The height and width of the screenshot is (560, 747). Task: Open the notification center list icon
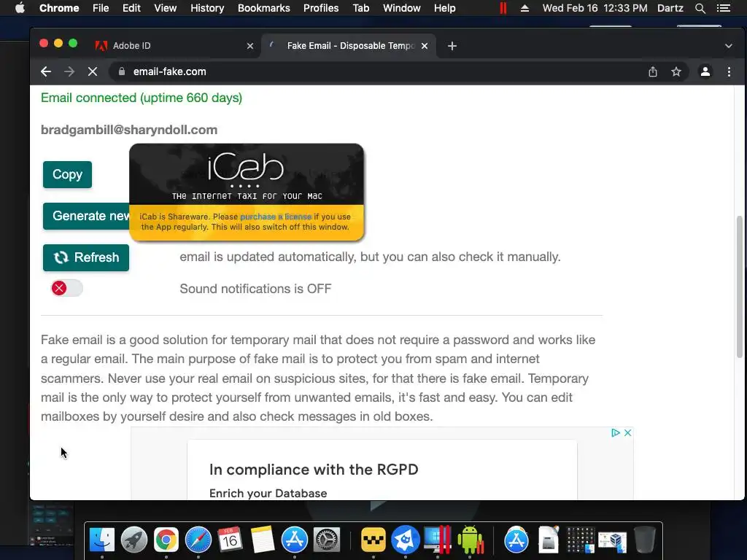(724, 8)
